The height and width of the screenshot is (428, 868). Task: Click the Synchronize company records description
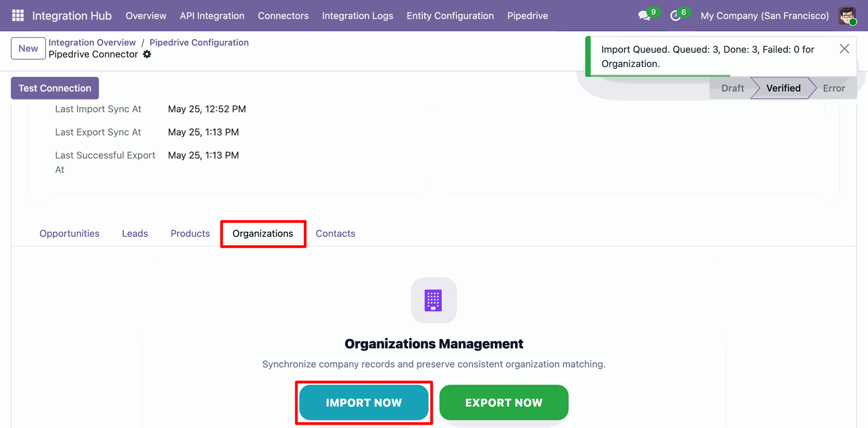[434, 364]
